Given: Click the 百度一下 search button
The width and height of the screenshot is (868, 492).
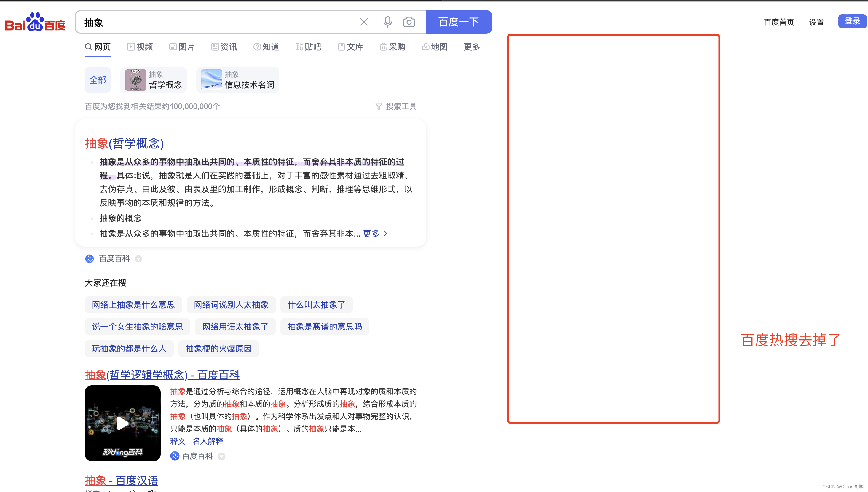Looking at the screenshot, I should tap(459, 22).
